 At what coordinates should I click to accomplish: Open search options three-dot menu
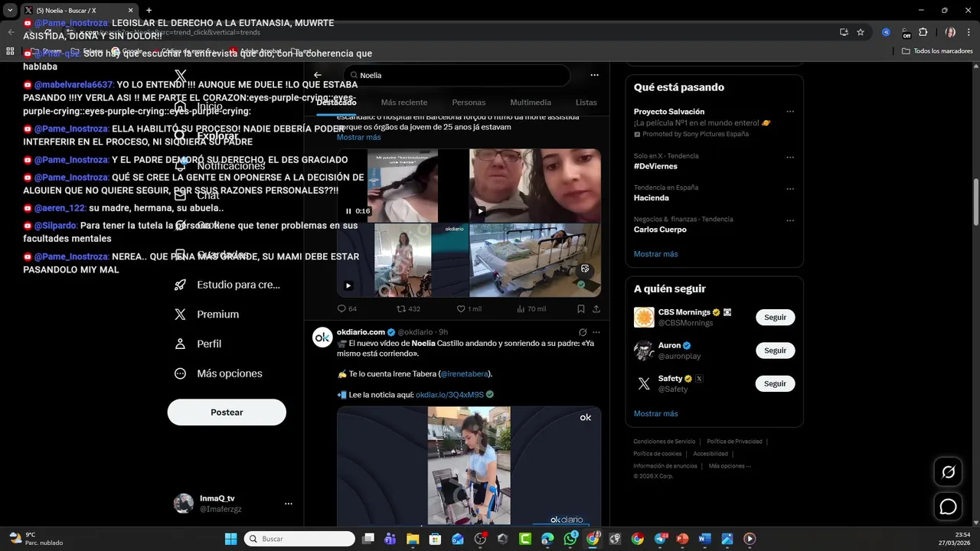point(594,75)
